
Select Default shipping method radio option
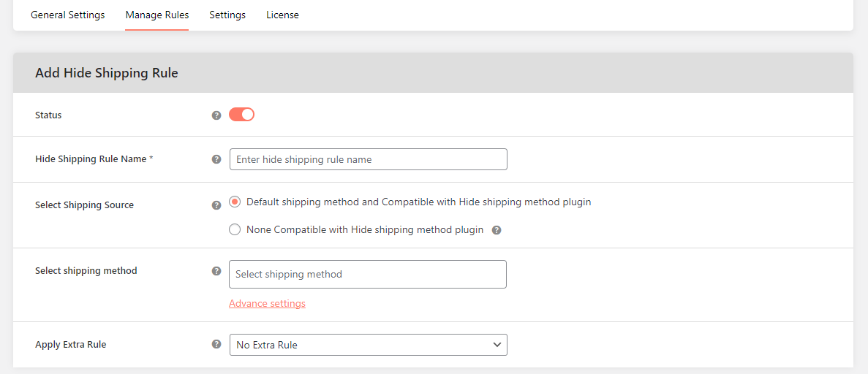point(235,202)
